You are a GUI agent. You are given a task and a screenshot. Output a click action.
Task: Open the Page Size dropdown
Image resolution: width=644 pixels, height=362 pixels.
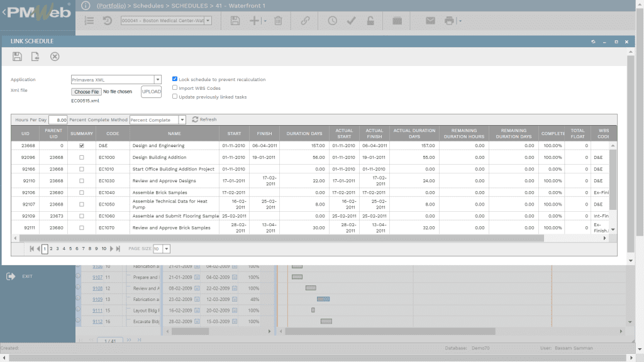pyautogui.click(x=166, y=249)
